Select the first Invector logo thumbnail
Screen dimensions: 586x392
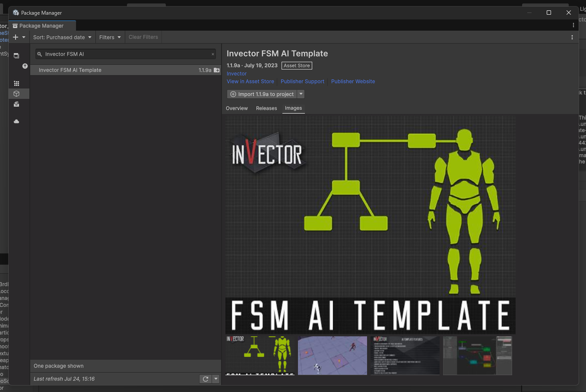coord(260,356)
